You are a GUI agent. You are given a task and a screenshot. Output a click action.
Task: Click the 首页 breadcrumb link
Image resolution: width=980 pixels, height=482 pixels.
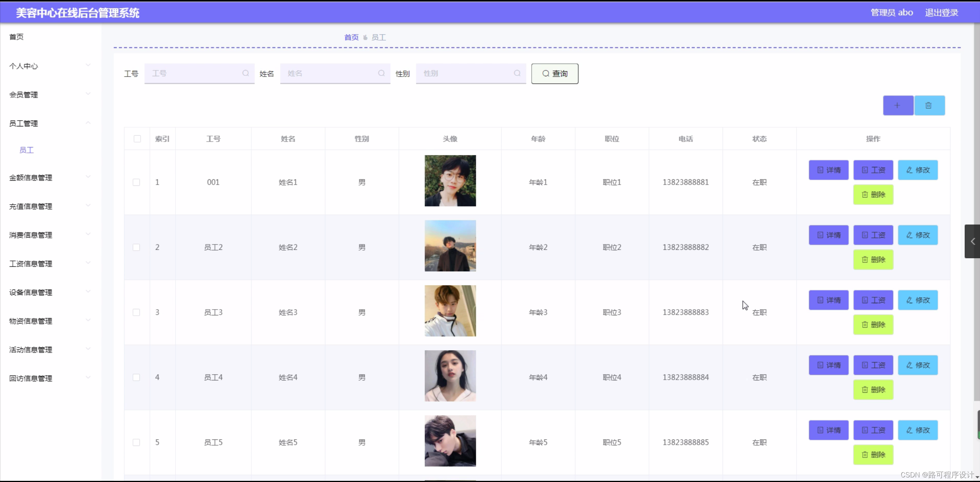351,37
